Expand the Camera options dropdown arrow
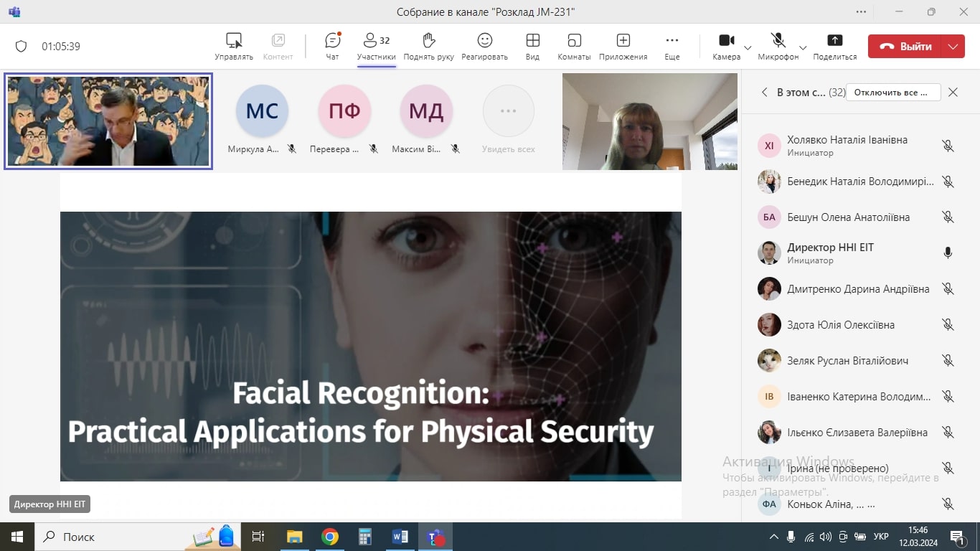 tap(748, 47)
